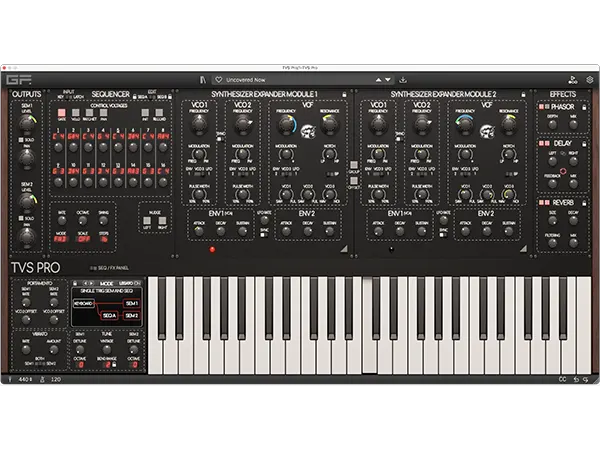Toggle the Reverb effect lock icon
Viewport: 600px width, 450px height.
click(x=584, y=203)
